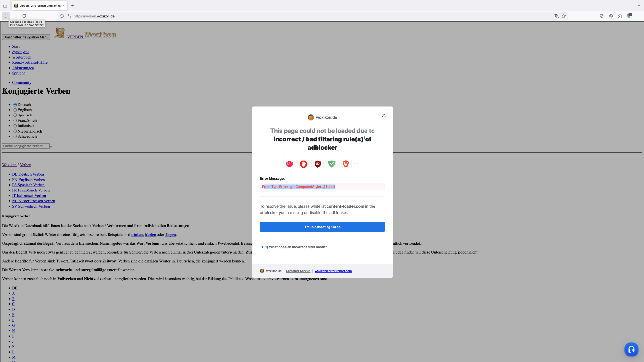Screen dimensions: 644x362
Task: Select the Niederländisch radio button
Action: pyautogui.click(x=15, y=131)
